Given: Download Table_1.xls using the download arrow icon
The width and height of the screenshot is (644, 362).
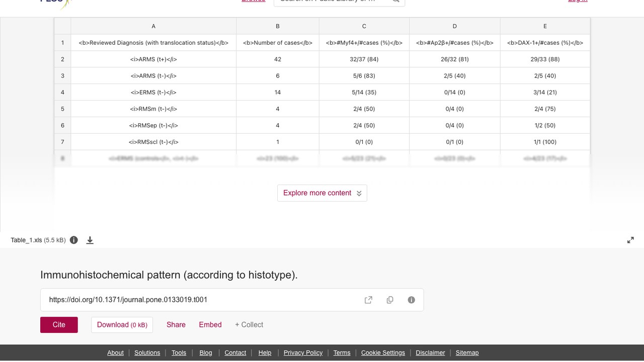Looking at the screenshot, I should [x=90, y=240].
